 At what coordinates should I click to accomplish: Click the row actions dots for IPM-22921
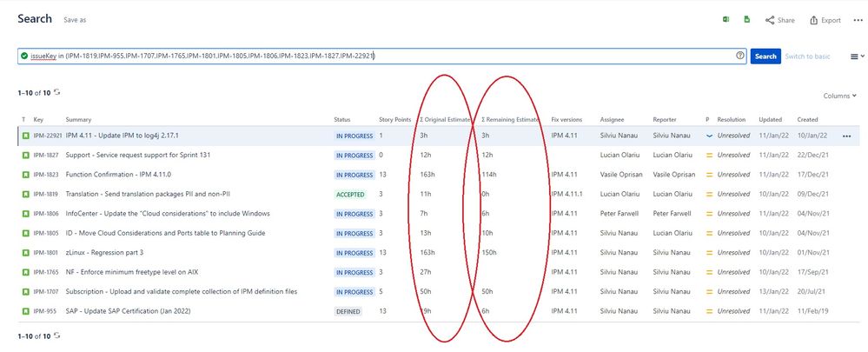[846, 136]
